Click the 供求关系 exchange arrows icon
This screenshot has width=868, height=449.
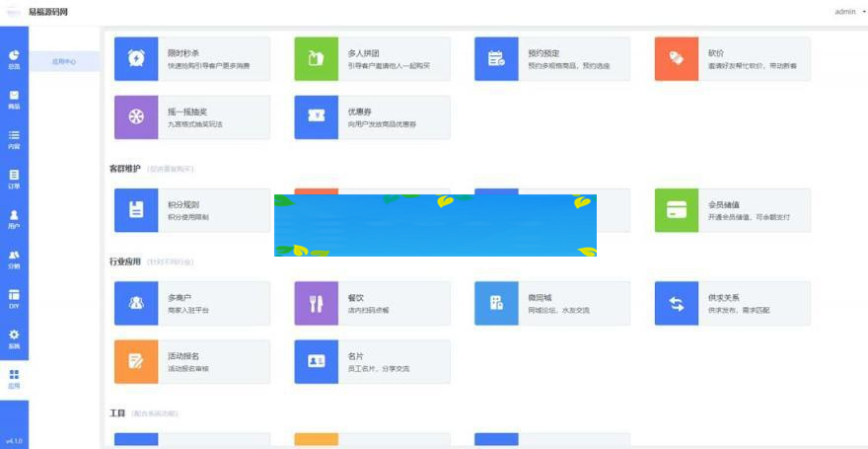tap(676, 303)
